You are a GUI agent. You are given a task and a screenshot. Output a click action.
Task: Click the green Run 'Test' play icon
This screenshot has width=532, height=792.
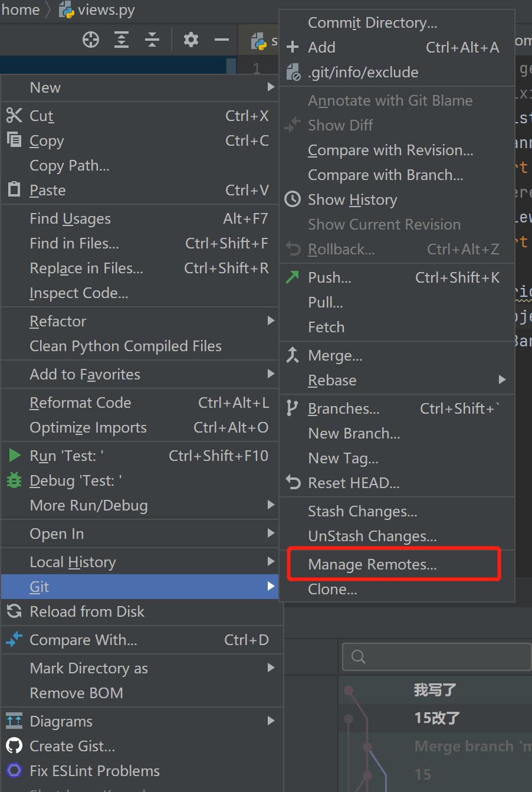point(15,456)
